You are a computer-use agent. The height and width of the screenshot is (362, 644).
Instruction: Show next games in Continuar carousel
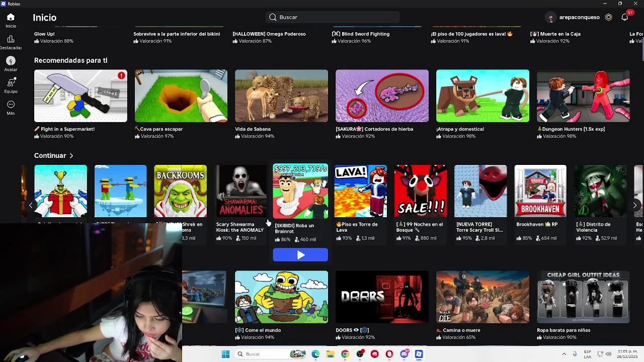[634, 205]
